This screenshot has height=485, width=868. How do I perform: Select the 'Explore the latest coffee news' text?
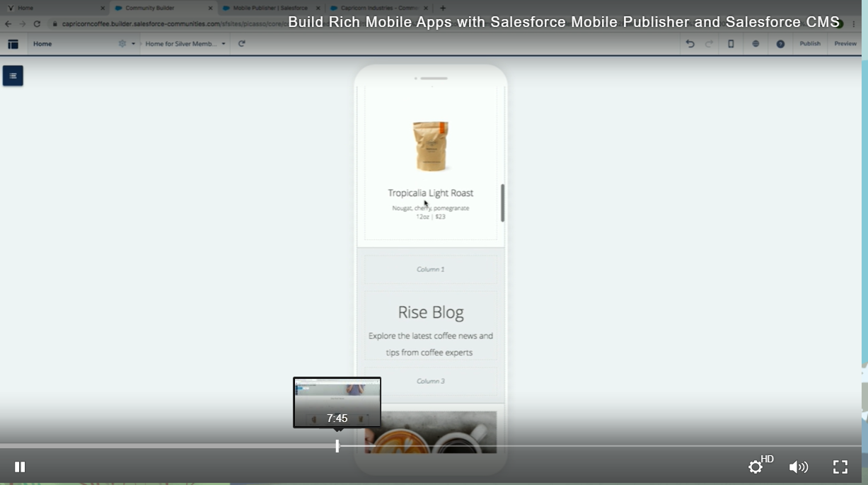tap(431, 344)
